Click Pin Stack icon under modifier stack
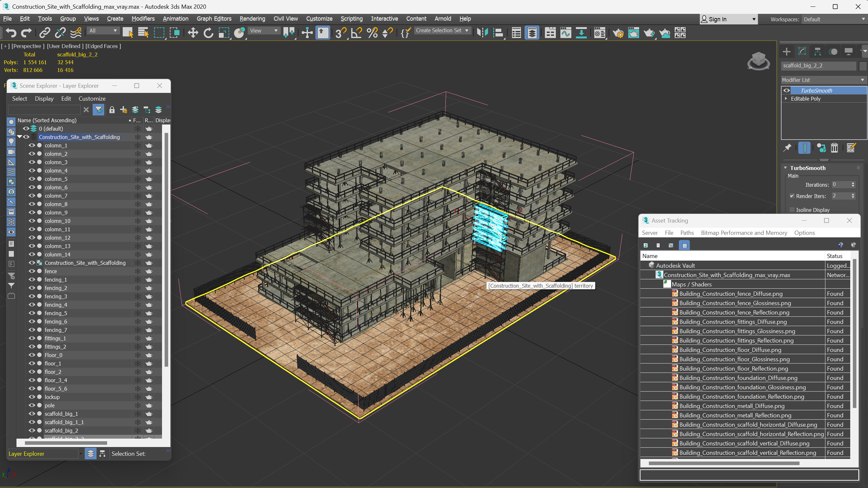 [x=788, y=148]
